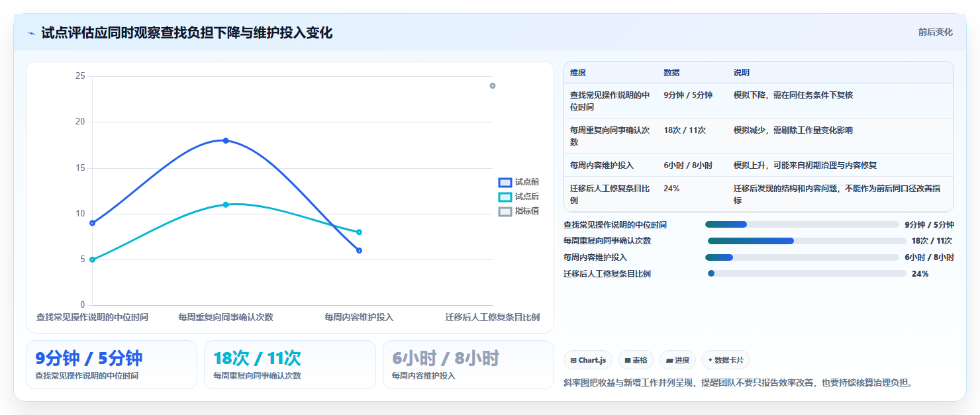Toggle the 试点后 dataset in the chart legend
Viewport: 980px width, 415px height.
518,197
